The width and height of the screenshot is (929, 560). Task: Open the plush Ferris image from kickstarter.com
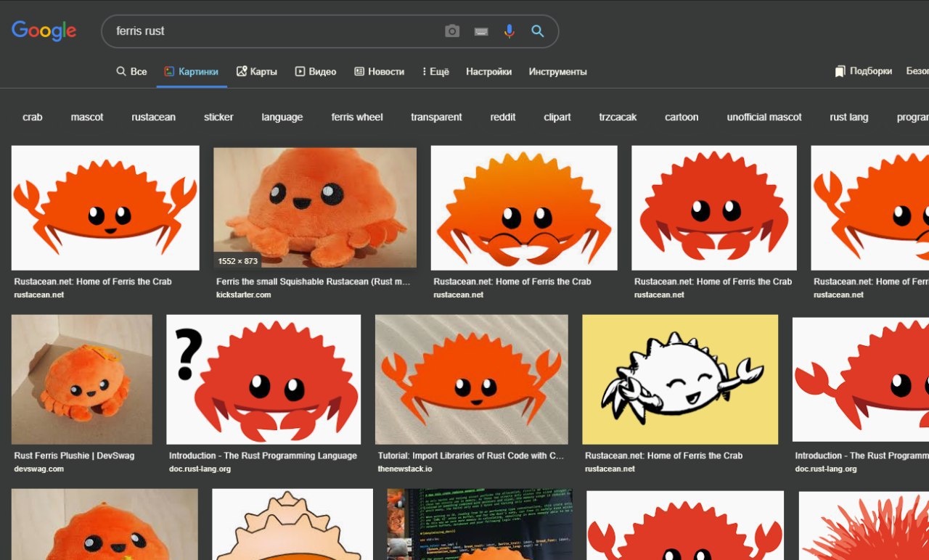pos(315,207)
